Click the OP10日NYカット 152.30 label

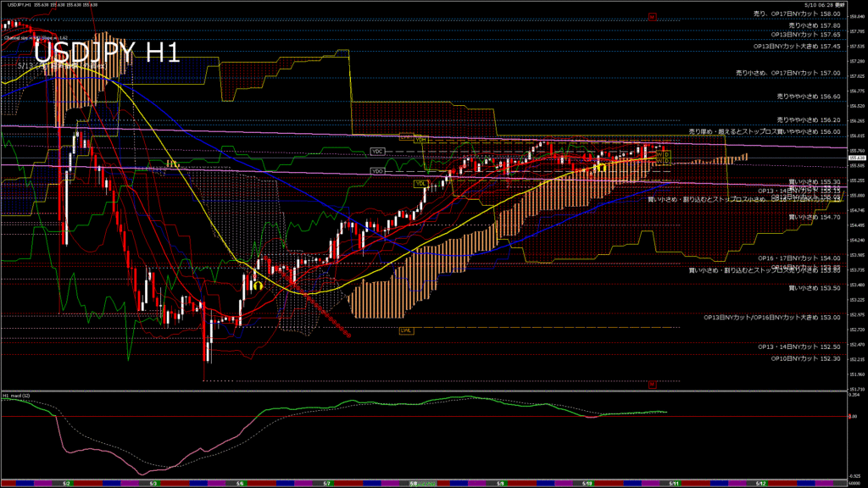point(805,358)
